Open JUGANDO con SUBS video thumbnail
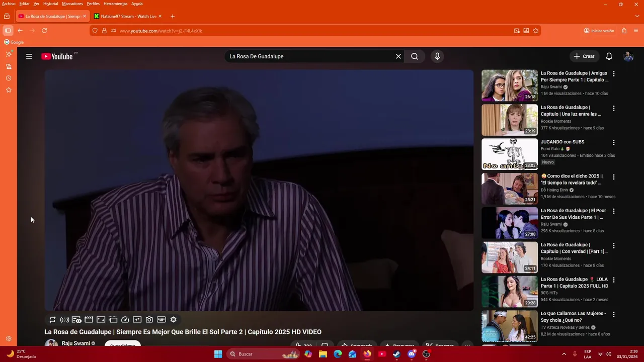The image size is (644, 362). tap(510, 154)
